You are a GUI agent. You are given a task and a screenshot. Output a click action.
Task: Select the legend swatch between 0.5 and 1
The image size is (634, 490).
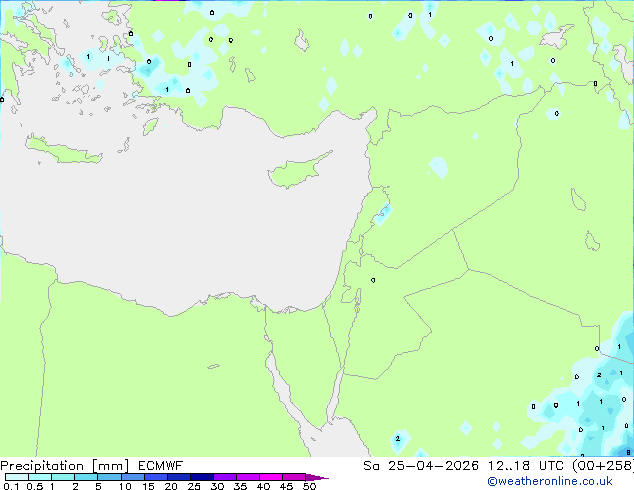[40, 477]
